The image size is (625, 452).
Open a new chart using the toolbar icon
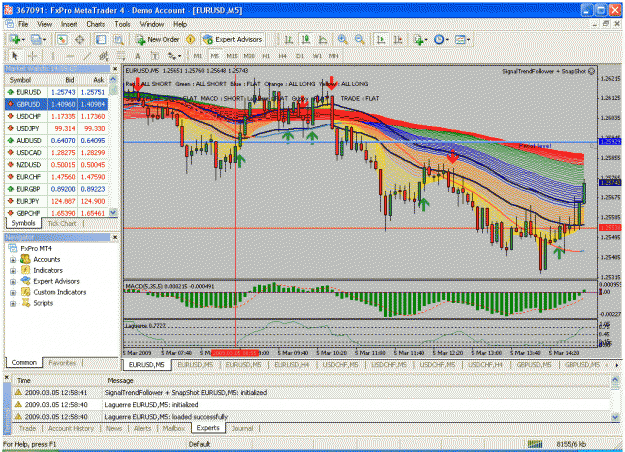15,39
